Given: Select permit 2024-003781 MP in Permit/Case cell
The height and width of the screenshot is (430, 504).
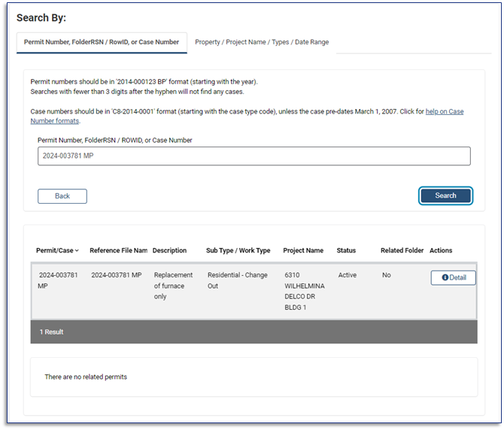Looking at the screenshot, I should (58, 280).
